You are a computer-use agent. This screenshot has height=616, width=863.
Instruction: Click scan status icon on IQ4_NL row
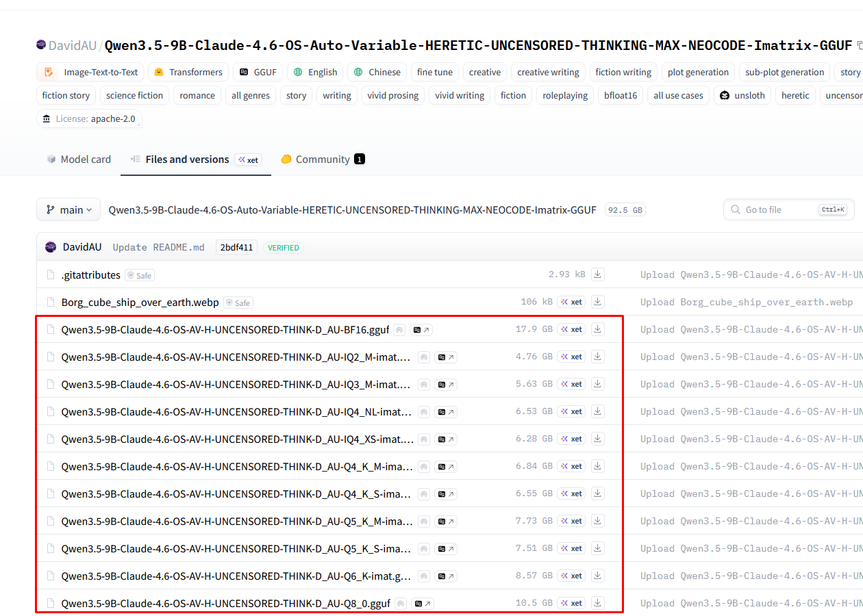click(424, 412)
